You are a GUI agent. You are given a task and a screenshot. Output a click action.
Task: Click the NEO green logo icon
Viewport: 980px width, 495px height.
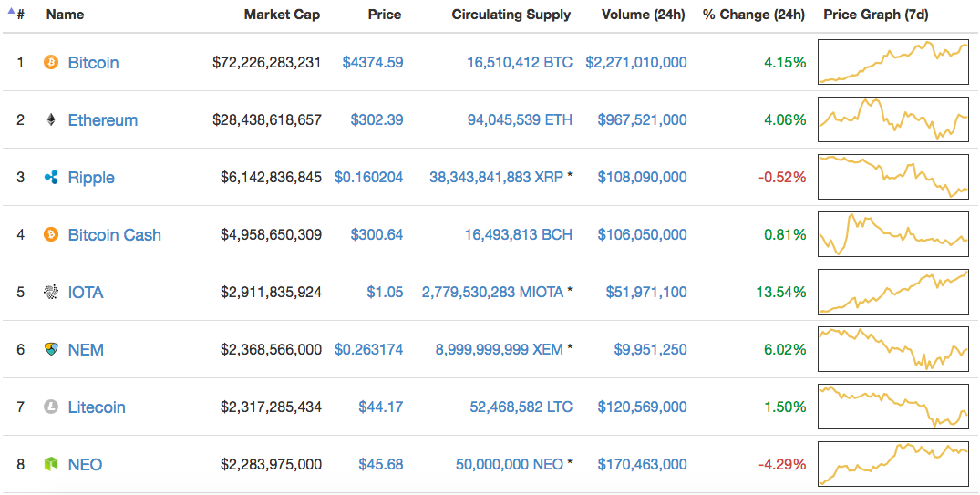click(x=51, y=464)
